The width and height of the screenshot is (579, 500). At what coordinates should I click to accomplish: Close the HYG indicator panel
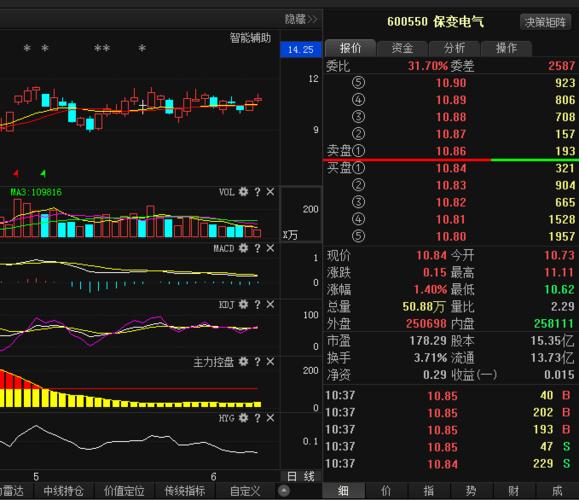tap(270, 418)
